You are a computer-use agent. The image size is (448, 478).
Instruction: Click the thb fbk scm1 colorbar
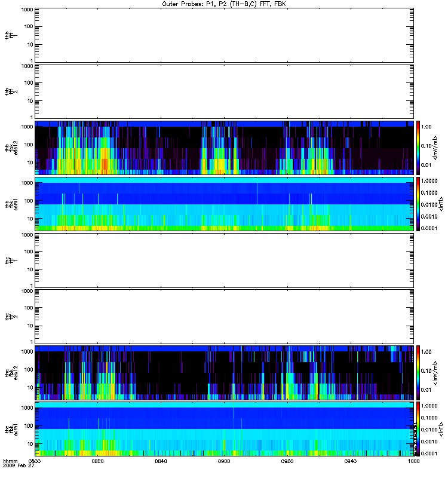pyautogui.click(x=418, y=204)
